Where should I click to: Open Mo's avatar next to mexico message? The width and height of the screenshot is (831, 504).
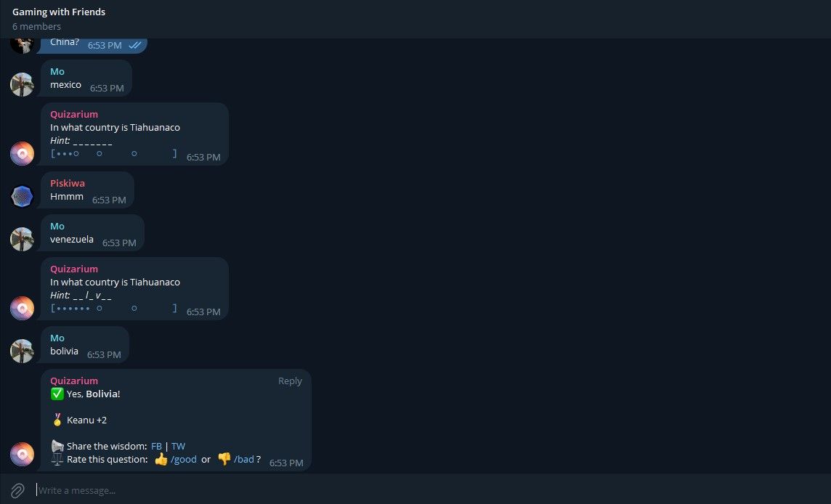coord(23,84)
